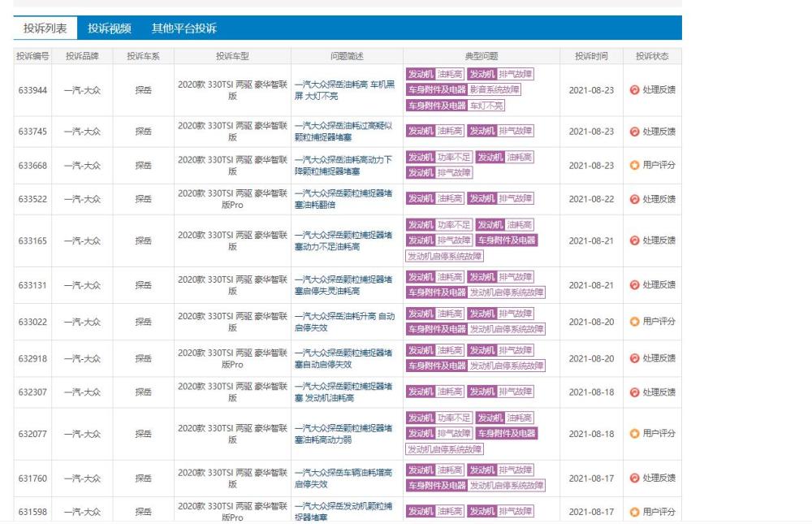Image resolution: width=812 pixels, height=524 pixels.
Task: Click the 投诉状态 column header
Action: 653,56
